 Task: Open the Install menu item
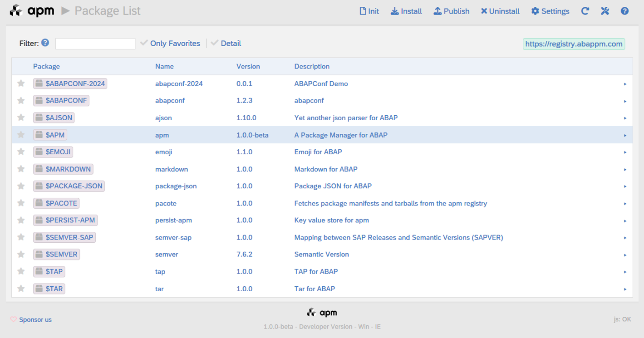click(x=406, y=11)
